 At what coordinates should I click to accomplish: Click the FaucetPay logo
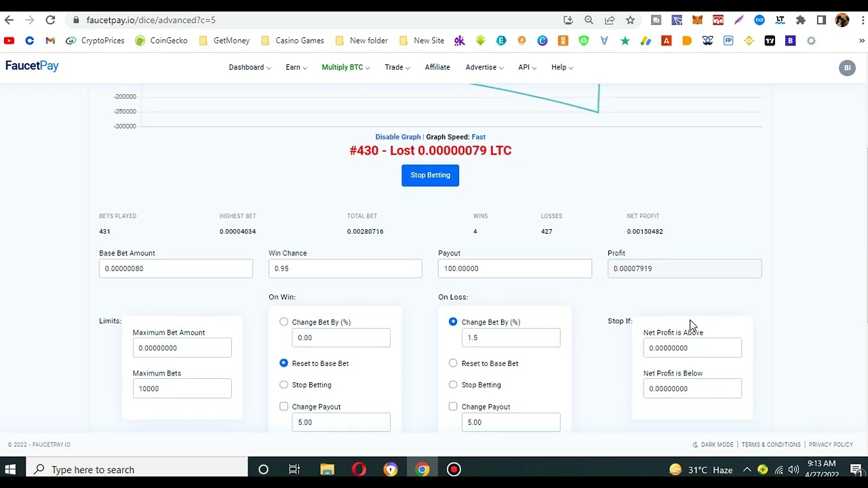coord(32,66)
